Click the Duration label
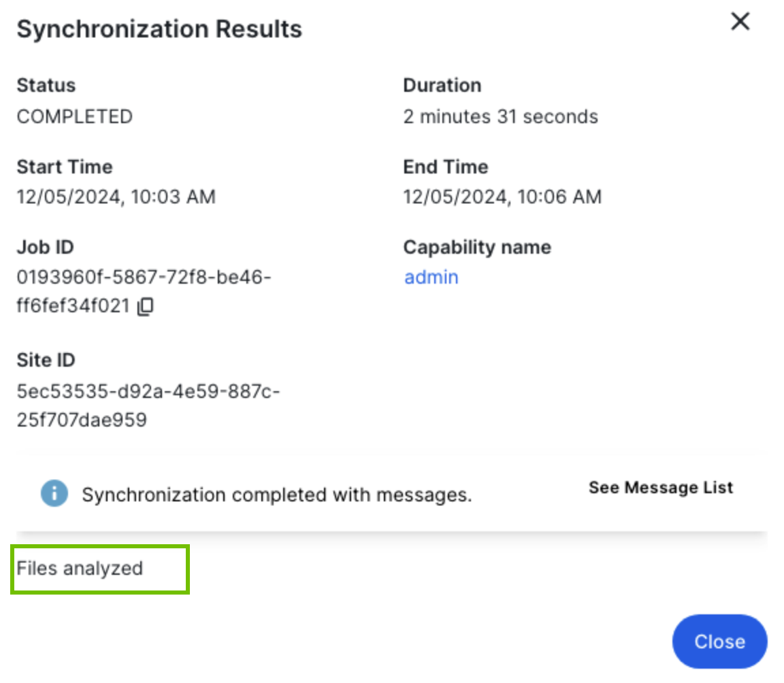 coord(442,86)
